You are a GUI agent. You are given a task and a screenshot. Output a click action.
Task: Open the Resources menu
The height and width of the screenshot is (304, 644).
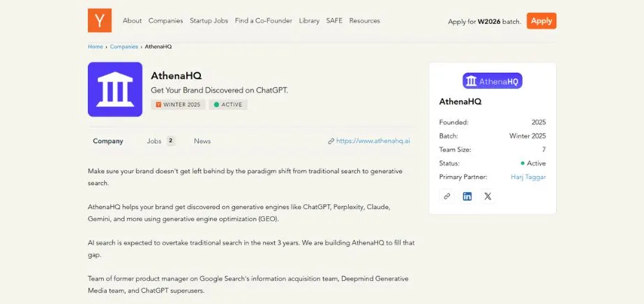[364, 20]
